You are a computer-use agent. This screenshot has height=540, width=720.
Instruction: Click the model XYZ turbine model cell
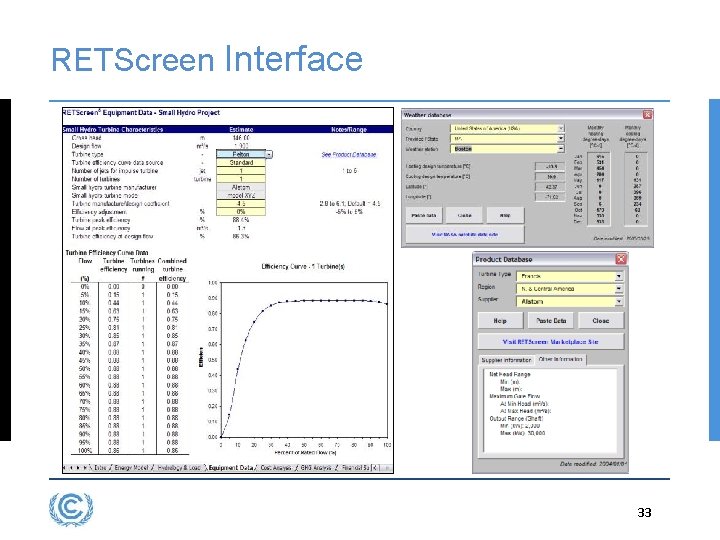pyautogui.click(x=241, y=196)
